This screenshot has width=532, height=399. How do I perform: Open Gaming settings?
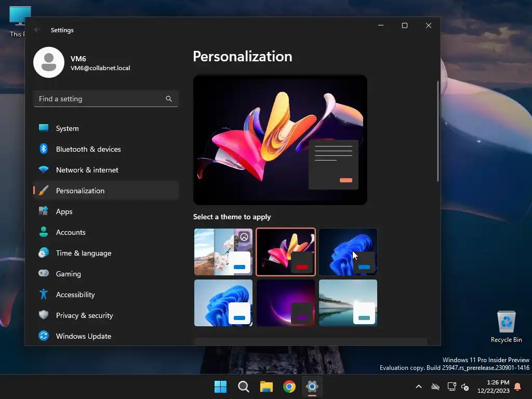106,273
